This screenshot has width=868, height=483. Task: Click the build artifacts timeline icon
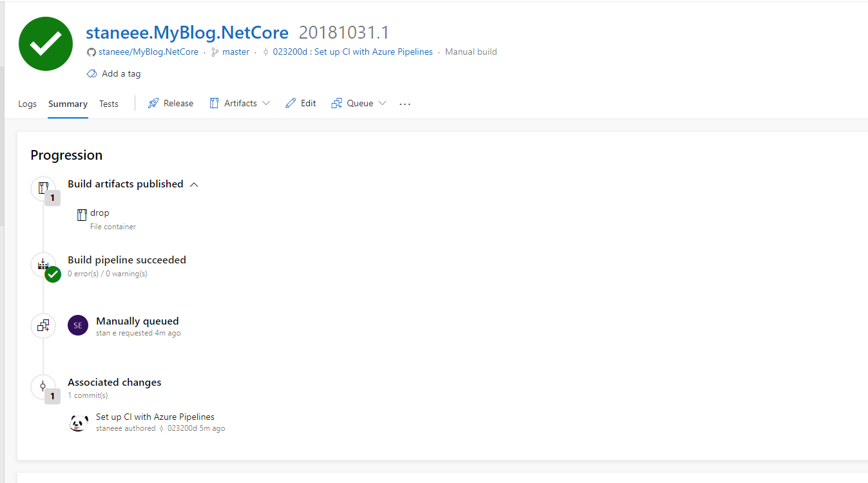(x=43, y=188)
